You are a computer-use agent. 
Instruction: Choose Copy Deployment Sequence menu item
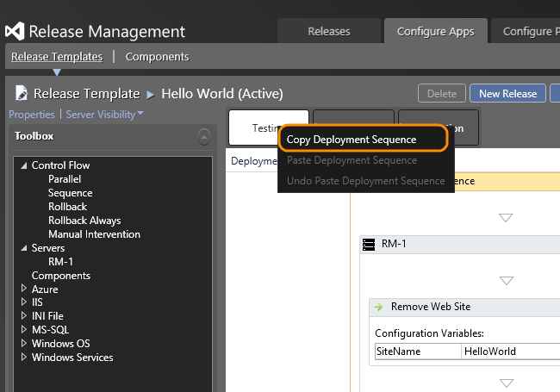click(x=363, y=140)
